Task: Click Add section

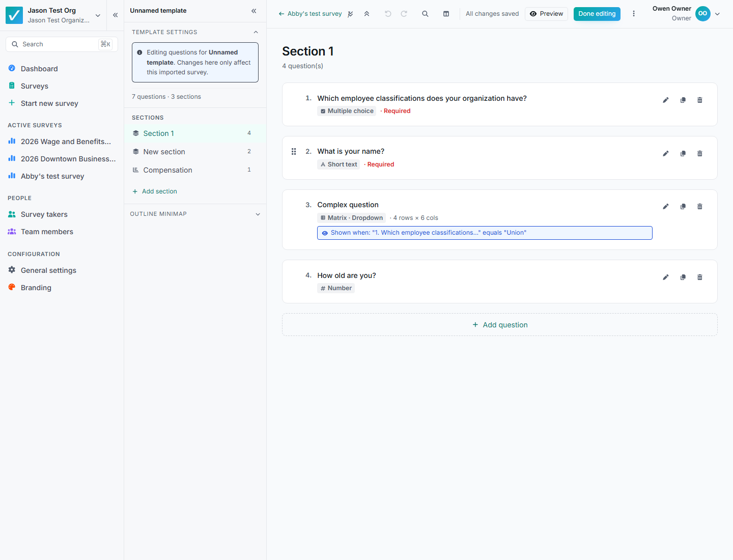Action: 155,191
